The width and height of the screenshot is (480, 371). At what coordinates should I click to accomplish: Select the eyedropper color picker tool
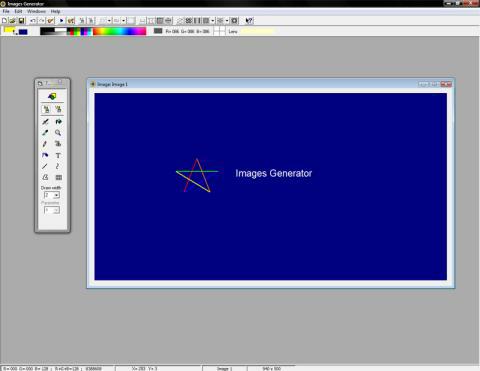pyautogui.click(x=45, y=133)
